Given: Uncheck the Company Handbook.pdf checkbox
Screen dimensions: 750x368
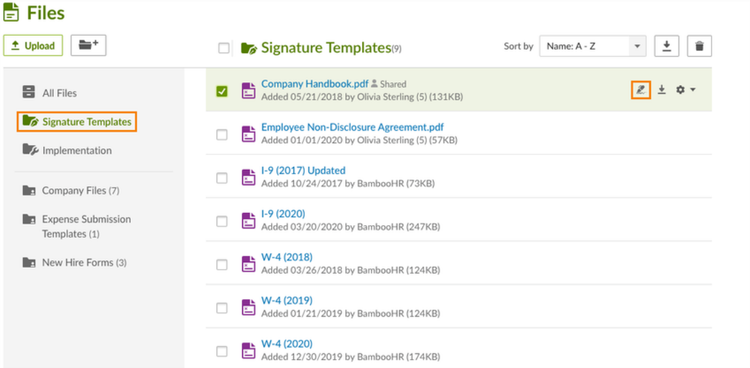Looking at the screenshot, I should (222, 91).
